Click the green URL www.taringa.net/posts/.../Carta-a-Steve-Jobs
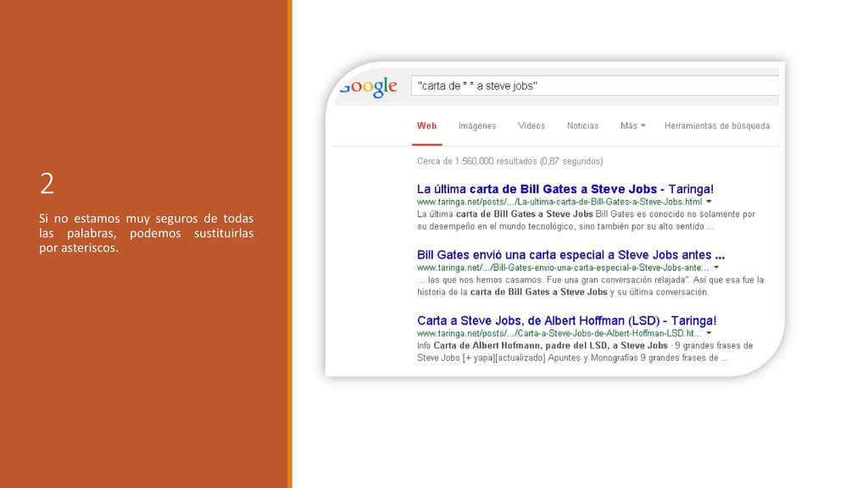 coord(559,334)
